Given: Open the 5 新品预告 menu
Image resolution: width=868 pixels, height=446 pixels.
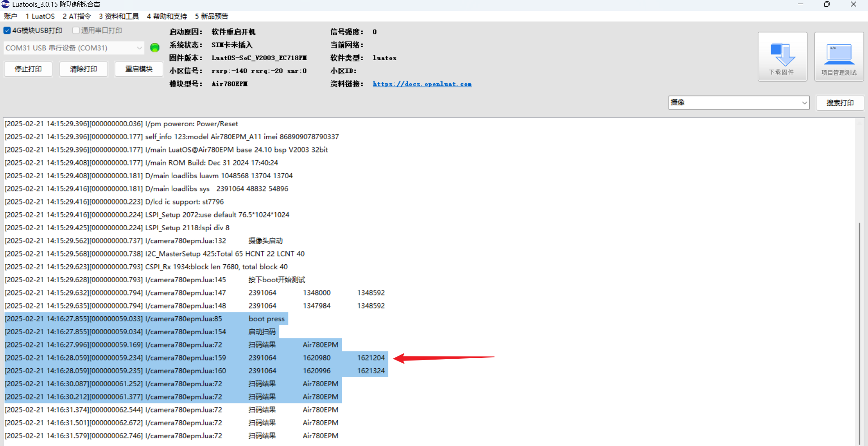Looking at the screenshot, I should (x=212, y=16).
